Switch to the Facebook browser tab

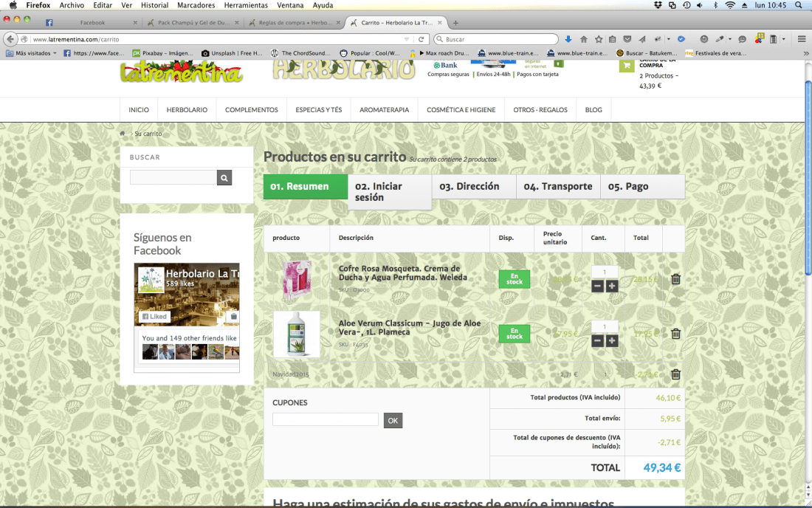point(91,23)
